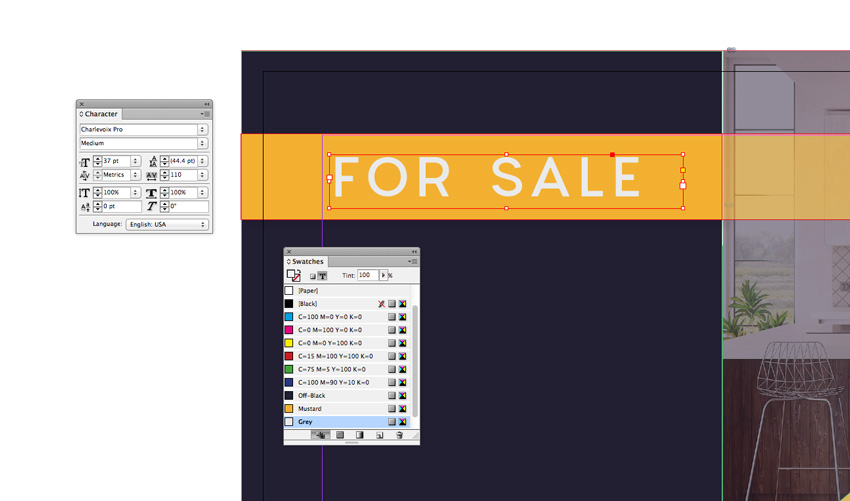Click the show gradient swatches icon

tap(360, 435)
